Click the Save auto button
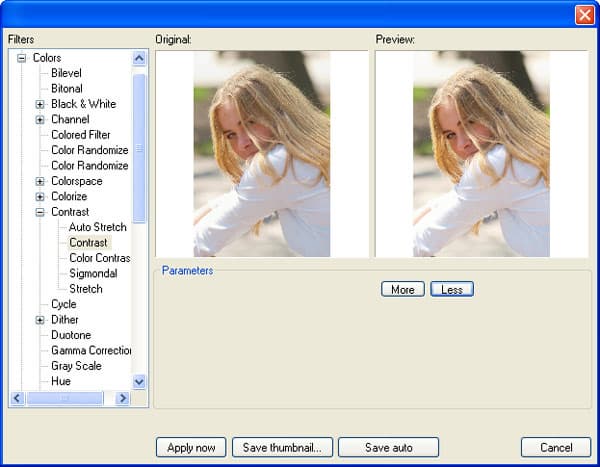 tap(388, 447)
